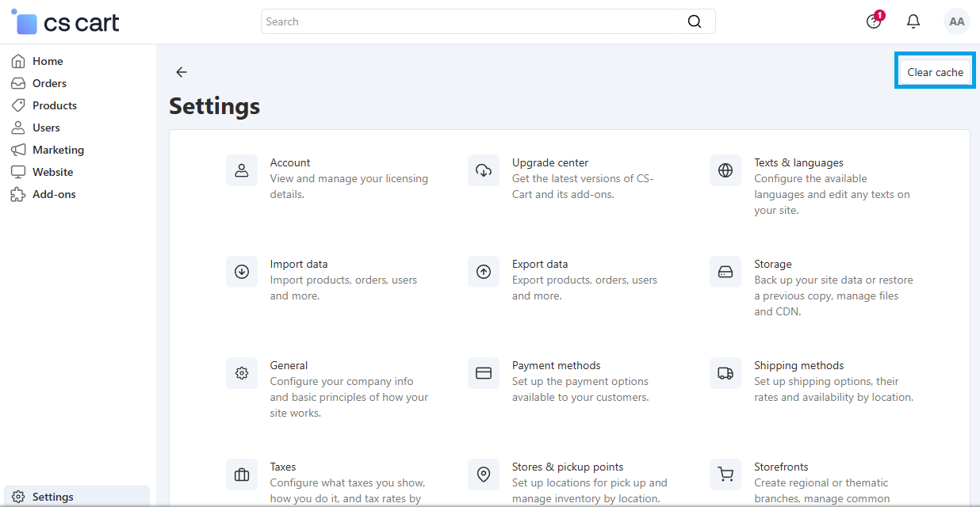980x507 pixels.
Task: Click the Storefronts cart icon
Action: [725, 475]
